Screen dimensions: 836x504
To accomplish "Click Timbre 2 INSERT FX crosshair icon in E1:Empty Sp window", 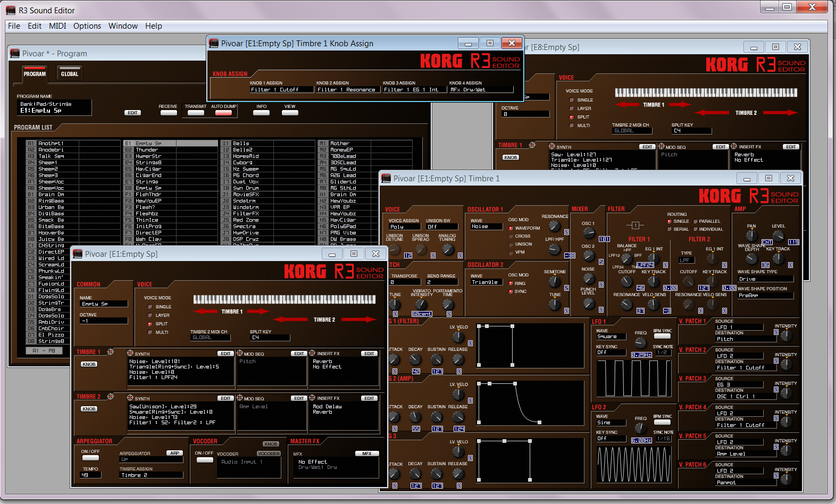I will pyautogui.click(x=312, y=398).
